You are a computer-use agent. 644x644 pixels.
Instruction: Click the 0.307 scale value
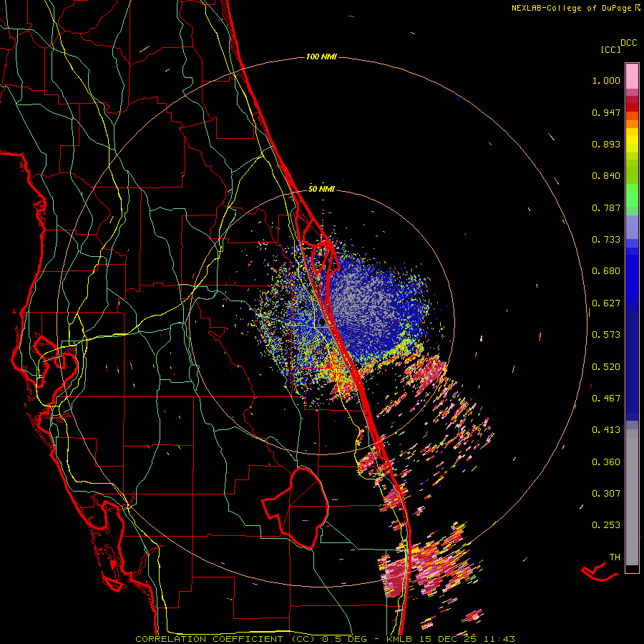tap(606, 494)
